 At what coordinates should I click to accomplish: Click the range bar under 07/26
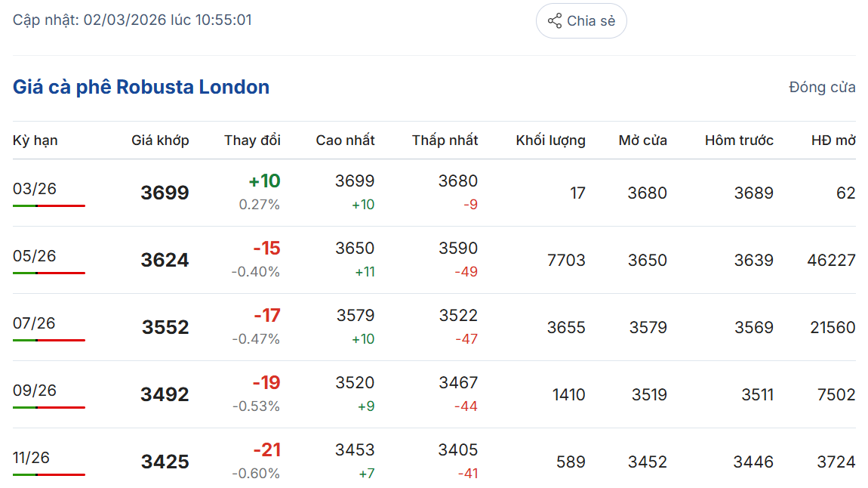tap(49, 340)
